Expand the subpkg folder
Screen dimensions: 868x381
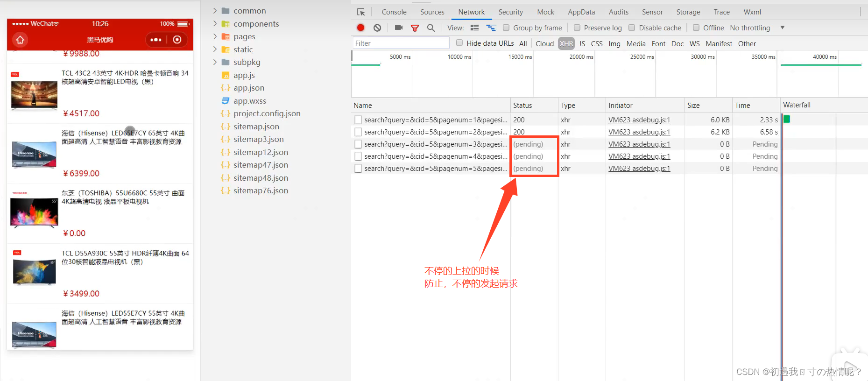(215, 62)
